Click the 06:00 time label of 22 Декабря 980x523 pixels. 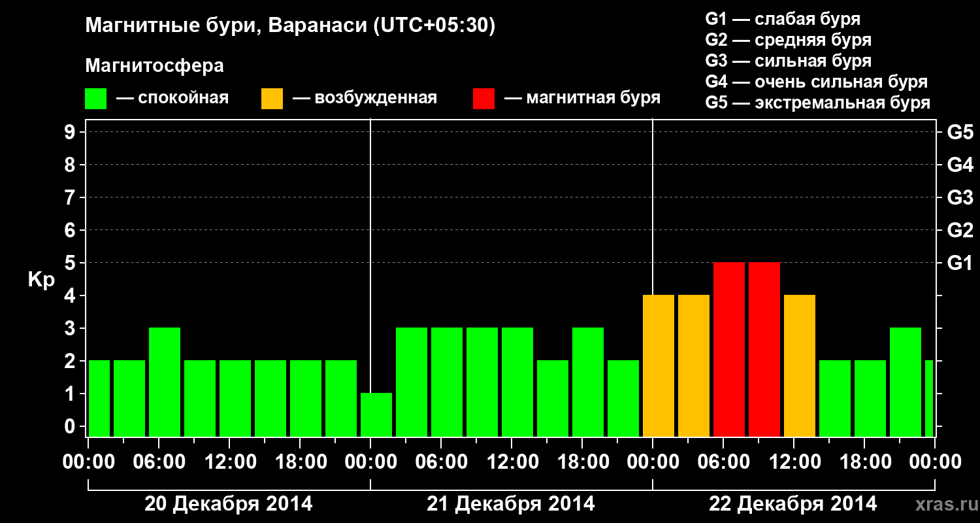point(723,462)
